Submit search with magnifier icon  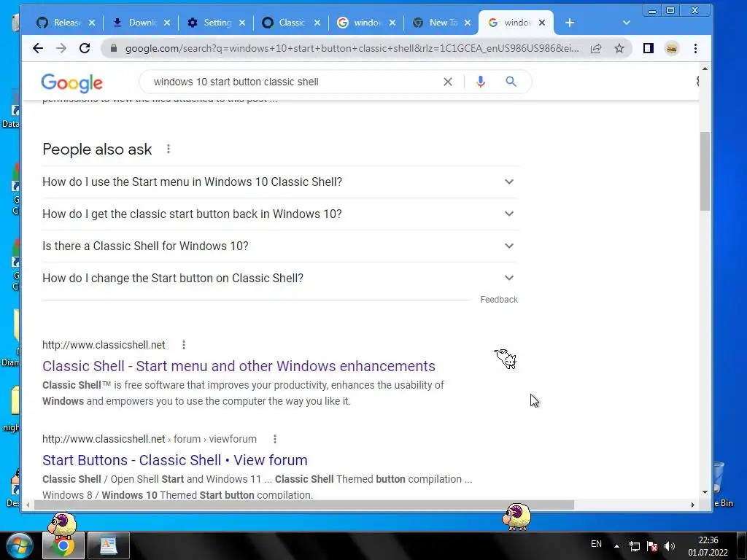(x=511, y=82)
